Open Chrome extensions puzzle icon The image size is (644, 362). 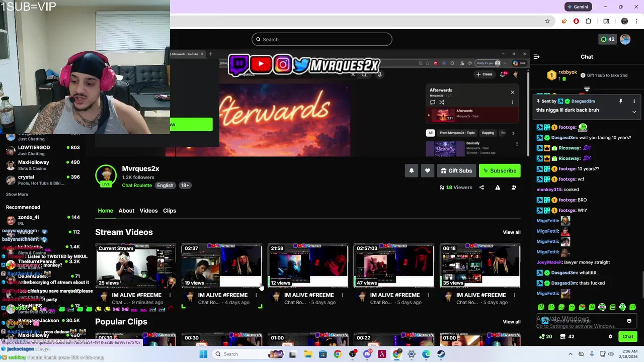[588, 21]
